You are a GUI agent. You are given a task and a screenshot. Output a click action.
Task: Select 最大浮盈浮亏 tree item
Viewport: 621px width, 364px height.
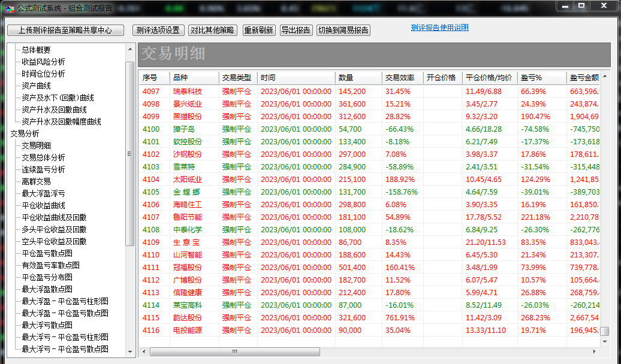[x=43, y=193]
